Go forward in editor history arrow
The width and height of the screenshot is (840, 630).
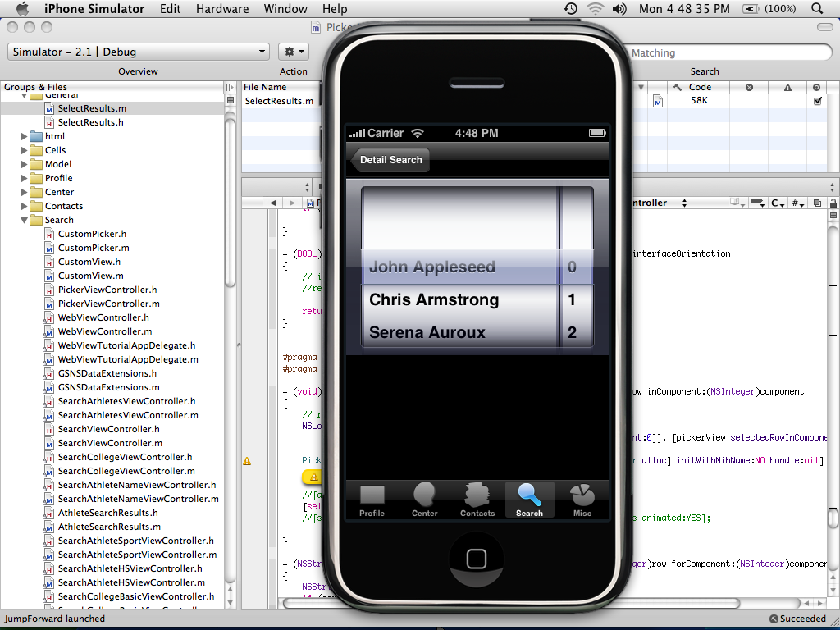pos(292,203)
